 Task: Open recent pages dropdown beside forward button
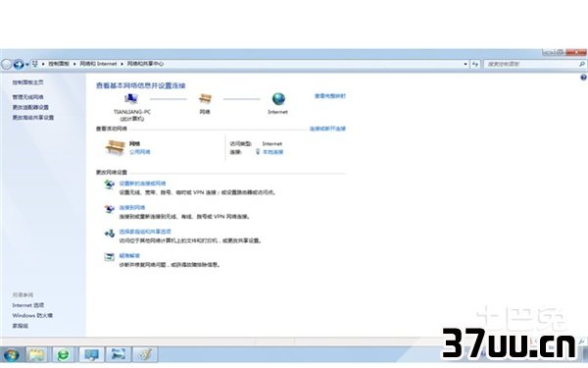tap(27, 65)
